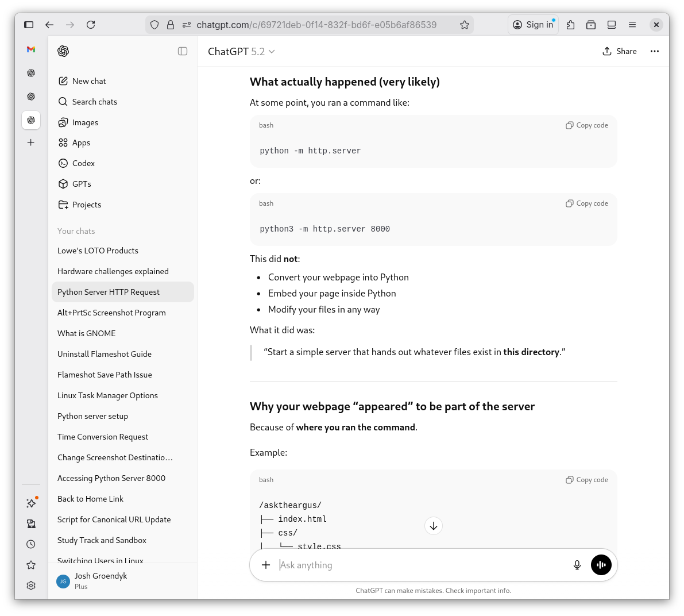Screen dimensions: 684x616
Task: Open Gmail from the vertical tab strip
Action: [30, 50]
